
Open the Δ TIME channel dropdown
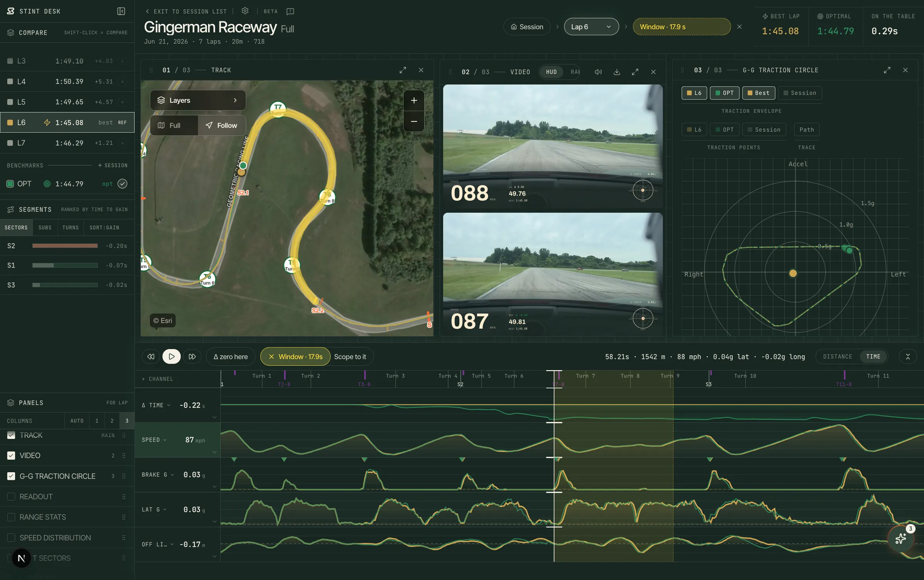click(156, 405)
